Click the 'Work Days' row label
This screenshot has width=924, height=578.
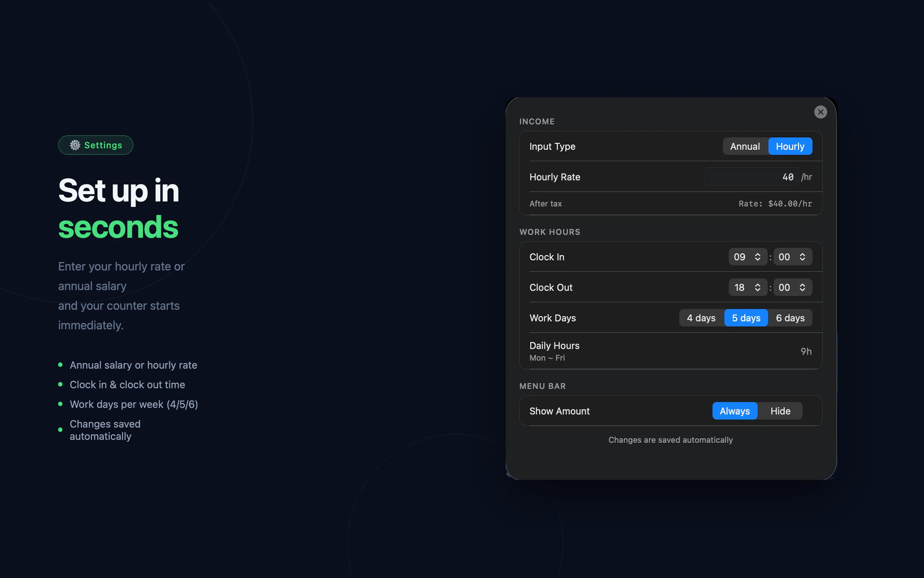click(x=553, y=318)
